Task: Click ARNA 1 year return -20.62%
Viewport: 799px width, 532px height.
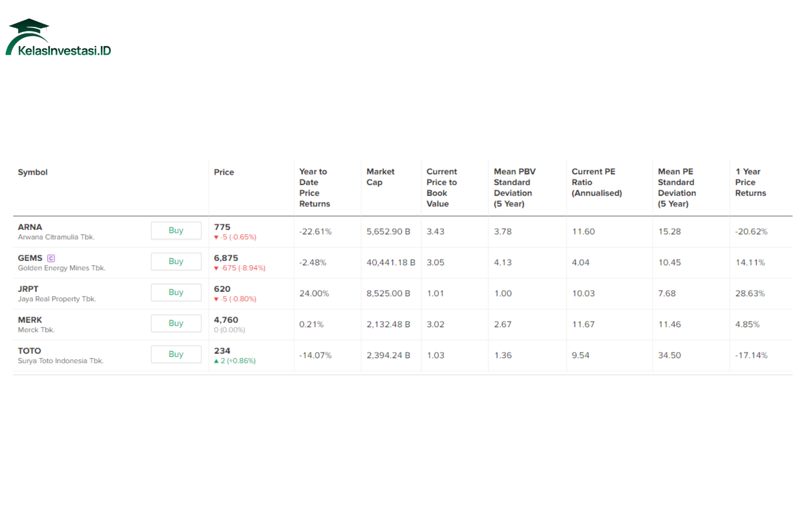Action: coord(752,232)
